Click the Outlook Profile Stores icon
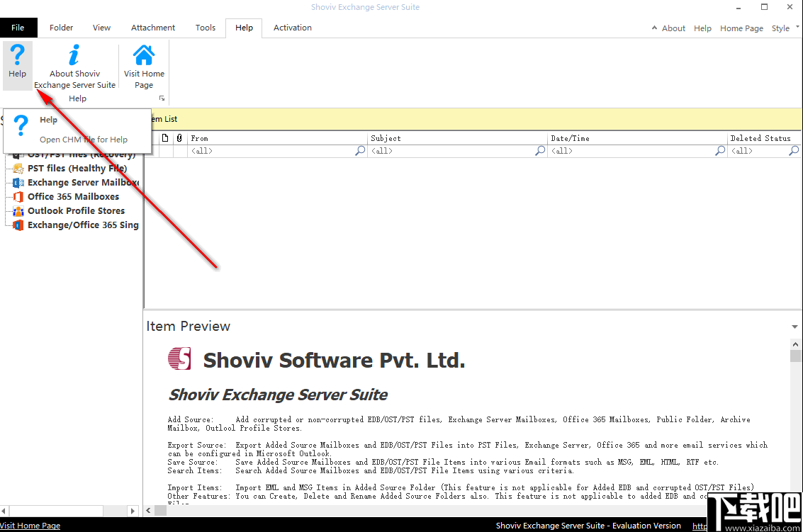The height and width of the screenshot is (532, 803). [x=18, y=210]
